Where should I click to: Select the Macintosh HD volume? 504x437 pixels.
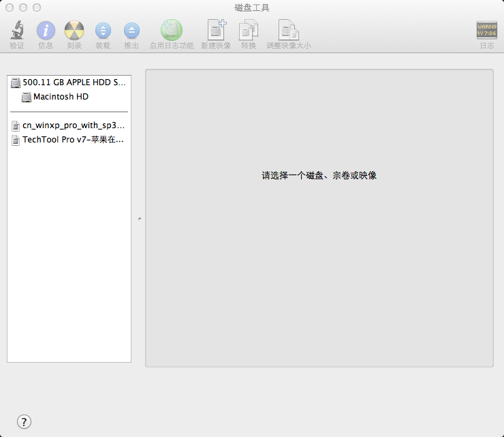(x=61, y=97)
